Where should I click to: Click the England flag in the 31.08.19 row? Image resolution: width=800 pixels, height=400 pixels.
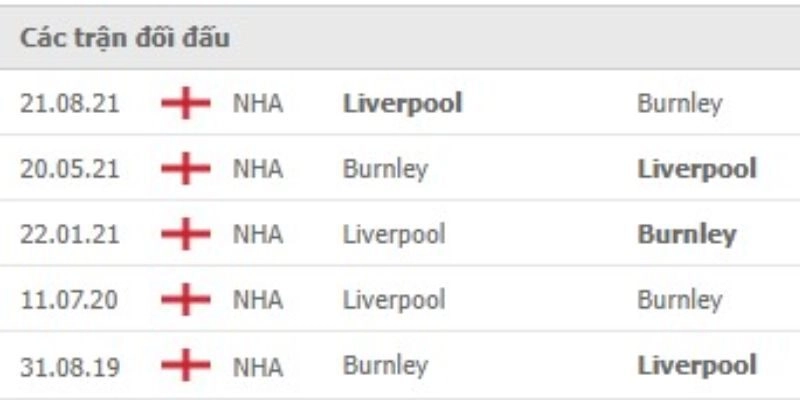185,366
